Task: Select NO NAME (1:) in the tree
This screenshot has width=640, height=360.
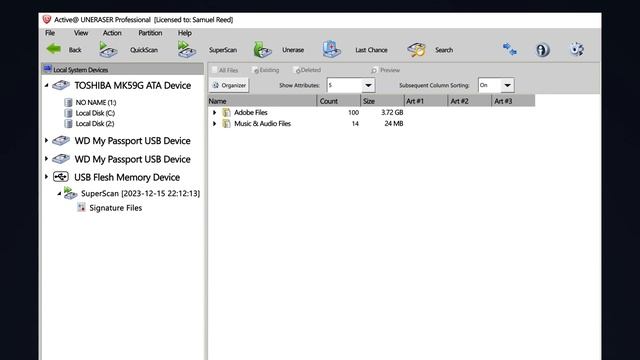Action: coord(96,102)
